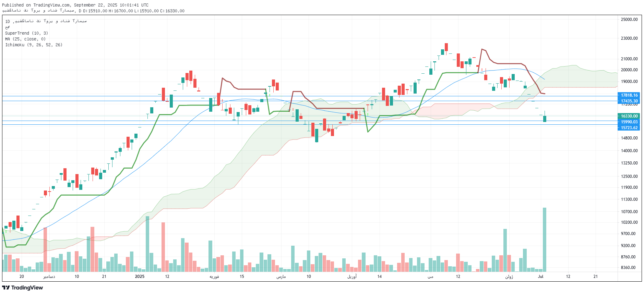Click the 23000.00 price scale label
The height and width of the screenshot is (294, 644).
[629, 38]
